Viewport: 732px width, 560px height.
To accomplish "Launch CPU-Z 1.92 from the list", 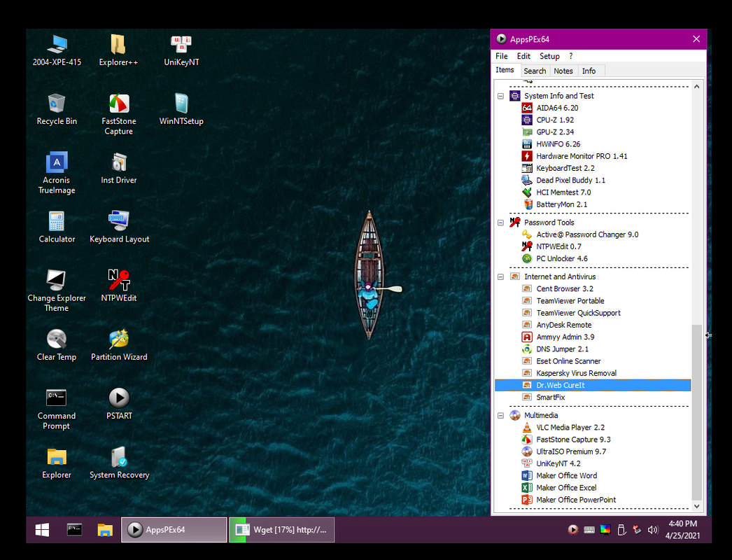I will point(555,120).
